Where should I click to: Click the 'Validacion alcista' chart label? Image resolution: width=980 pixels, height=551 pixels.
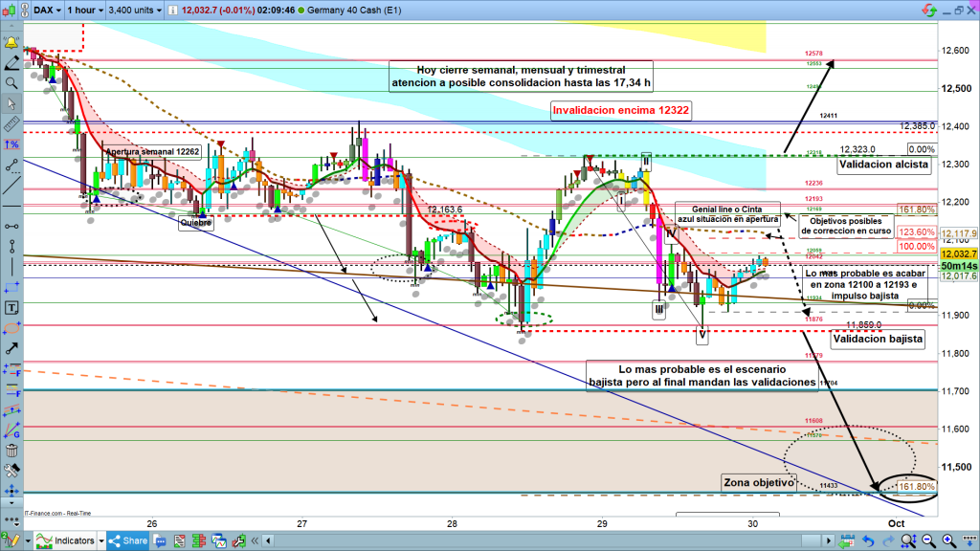(x=882, y=165)
